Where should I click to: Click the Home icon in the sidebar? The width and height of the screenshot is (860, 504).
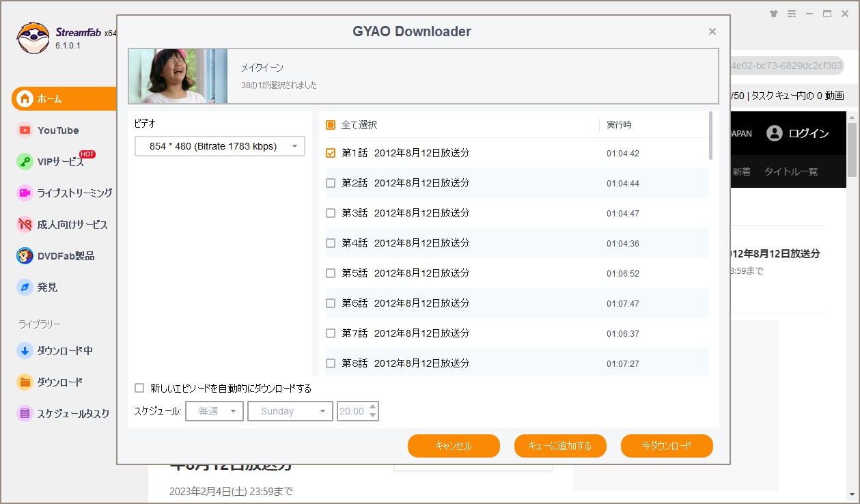point(25,99)
